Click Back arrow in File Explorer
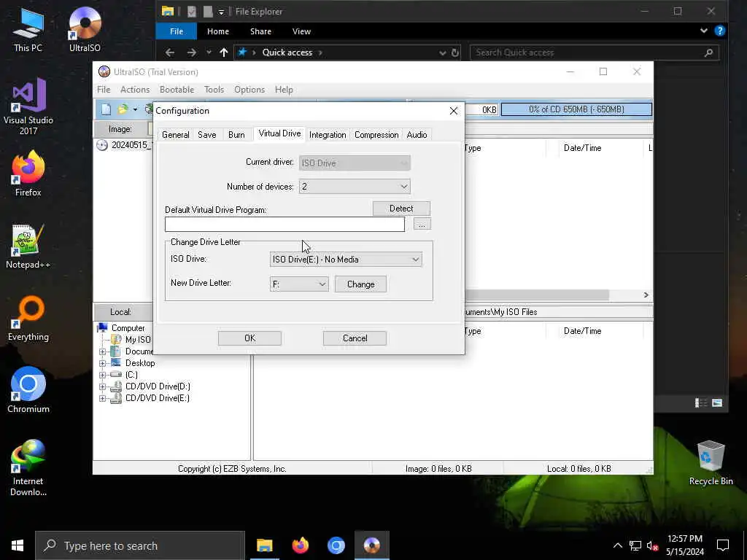747x560 pixels. (x=170, y=52)
